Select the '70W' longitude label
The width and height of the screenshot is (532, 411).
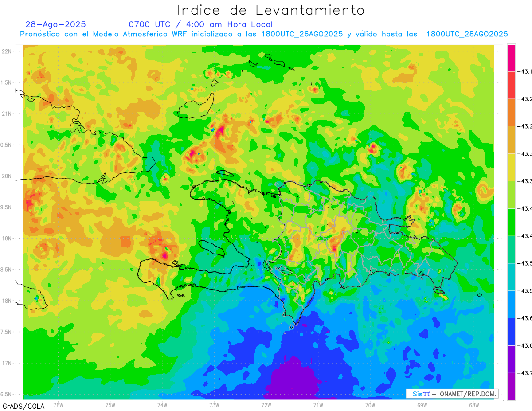pyautogui.click(x=370, y=405)
